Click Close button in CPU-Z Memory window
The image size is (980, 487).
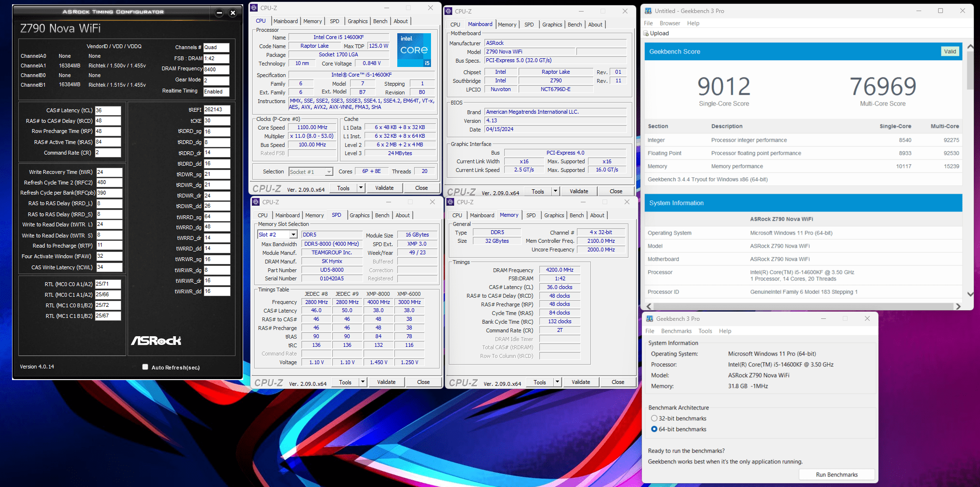(618, 382)
